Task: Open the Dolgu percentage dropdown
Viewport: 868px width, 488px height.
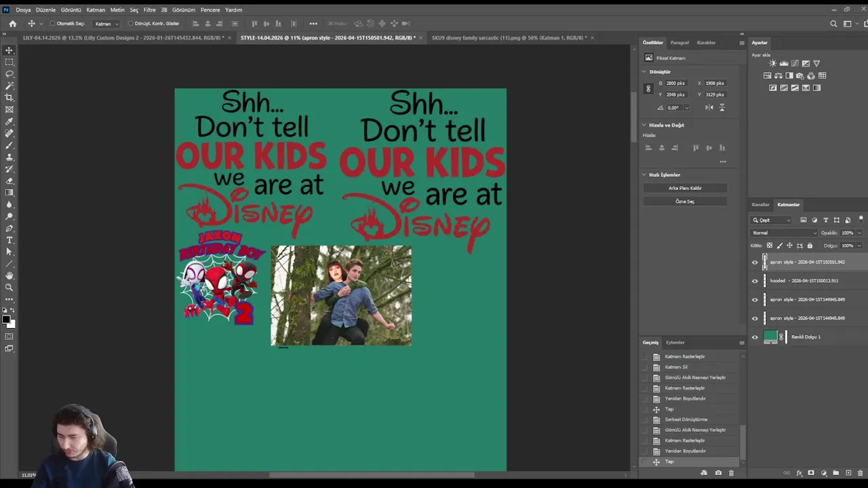Action: [x=859, y=245]
